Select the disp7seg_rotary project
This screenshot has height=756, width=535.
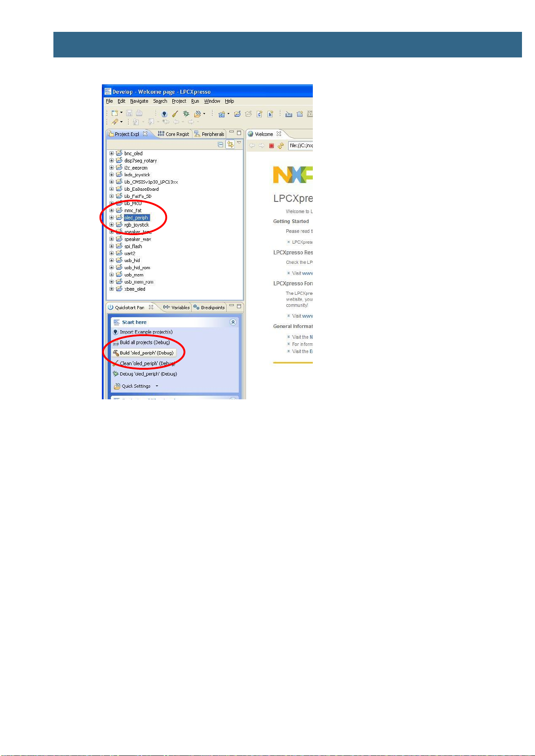click(x=140, y=161)
